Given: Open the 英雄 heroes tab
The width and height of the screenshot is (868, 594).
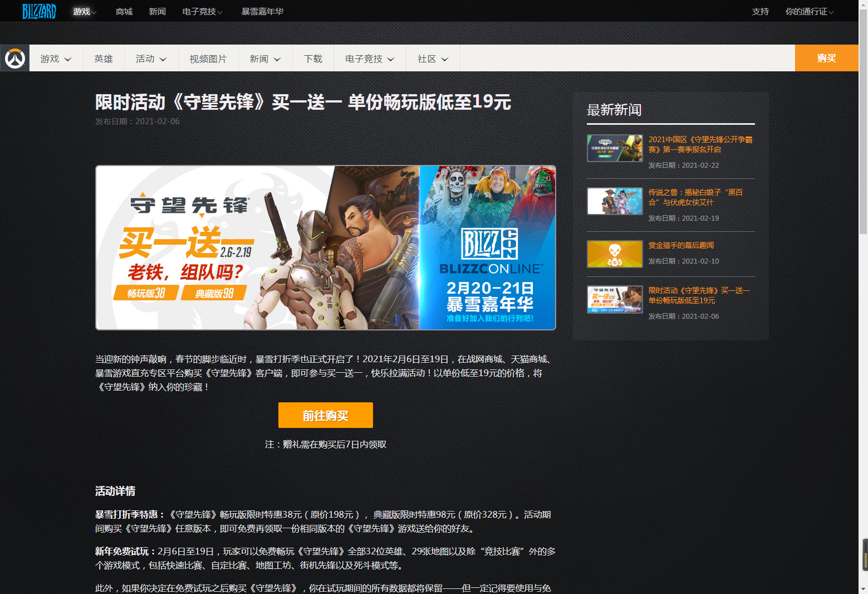Looking at the screenshot, I should [x=104, y=58].
